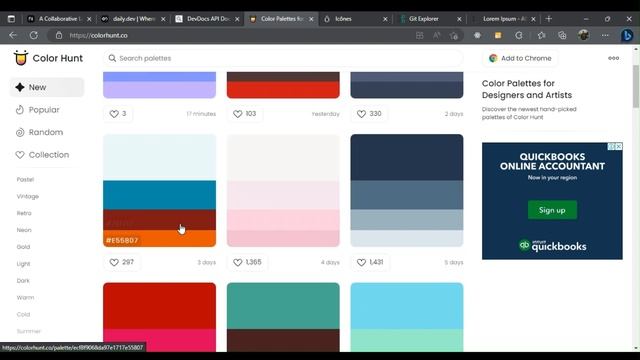Filter palettes by Light tag
This screenshot has width=640, height=360.
click(23, 264)
